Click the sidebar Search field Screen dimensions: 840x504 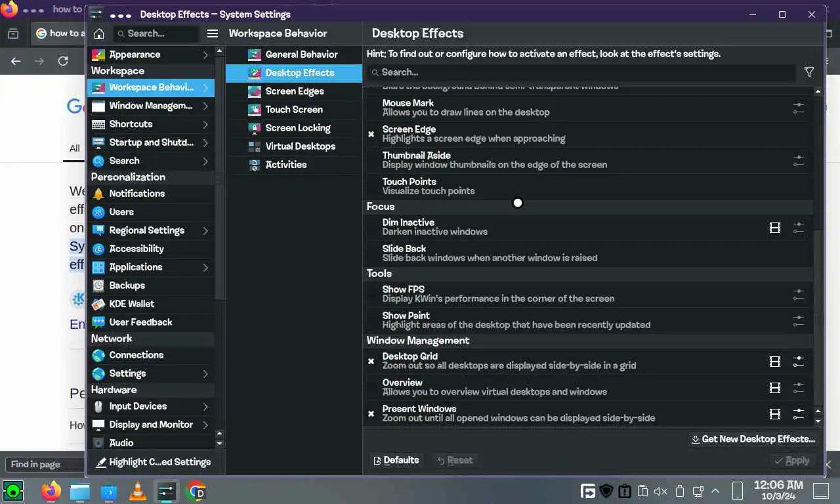(155, 33)
